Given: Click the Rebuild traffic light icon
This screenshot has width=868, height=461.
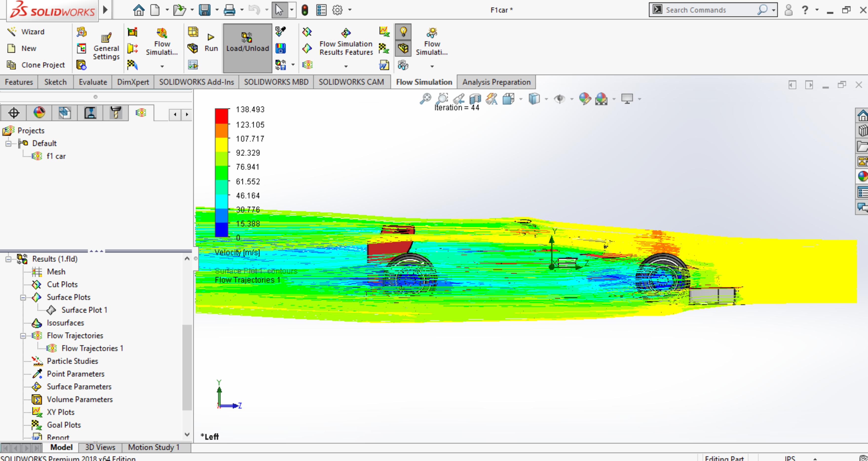Looking at the screenshot, I should [305, 10].
